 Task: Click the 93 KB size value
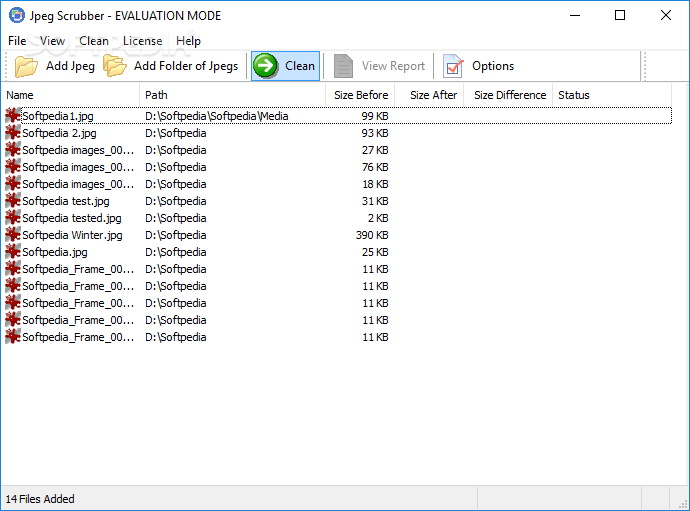[x=374, y=133]
